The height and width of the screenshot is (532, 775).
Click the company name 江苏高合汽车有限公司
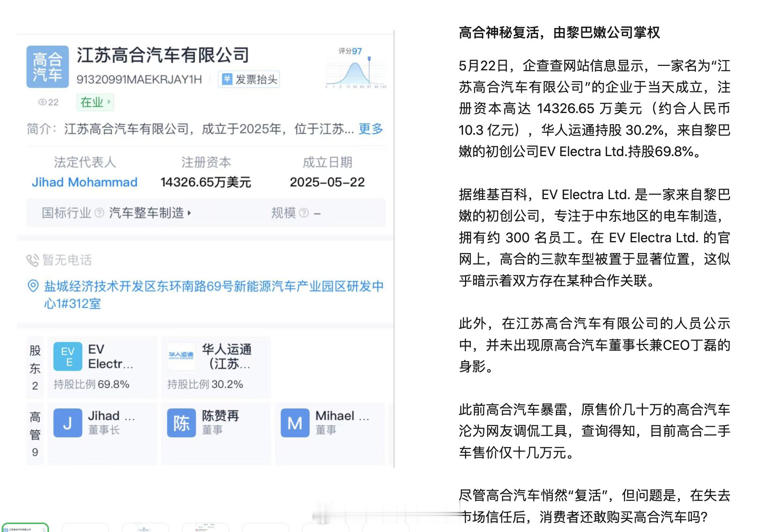click(x=163, y=55)
